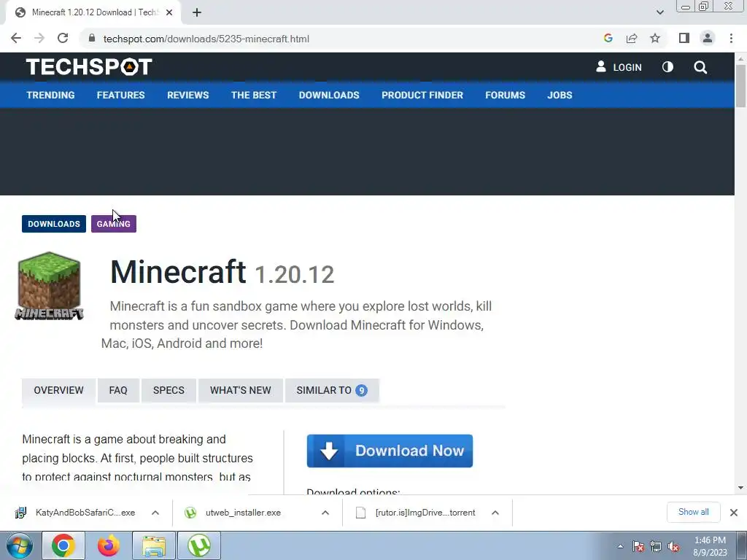Screen dimensions: 747x560
Task: Open the FEATURES section
Action: point(120,96)
